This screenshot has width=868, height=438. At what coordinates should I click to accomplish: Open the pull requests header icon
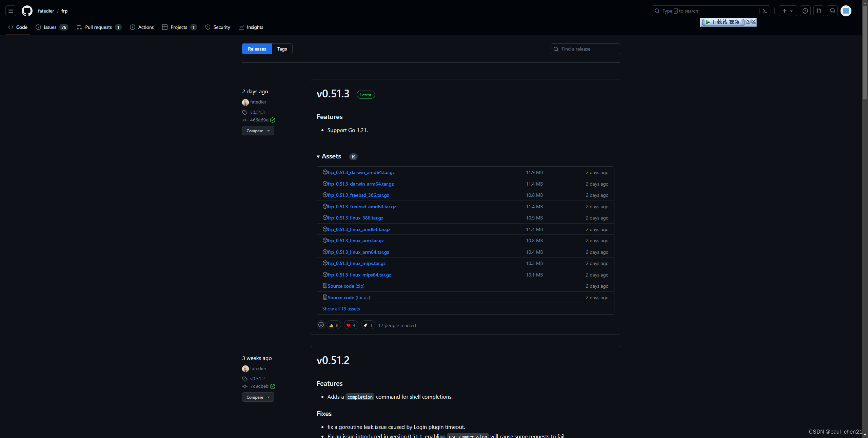pos(819,11)
